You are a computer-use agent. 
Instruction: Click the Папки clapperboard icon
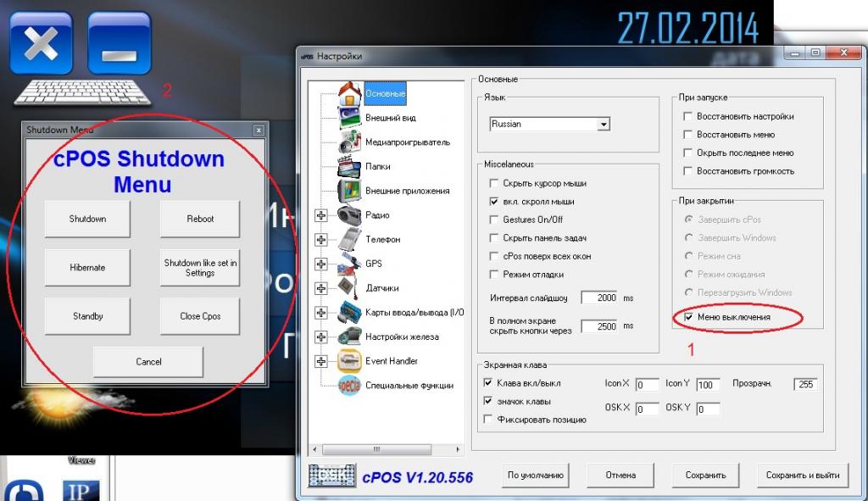point(350,167)
